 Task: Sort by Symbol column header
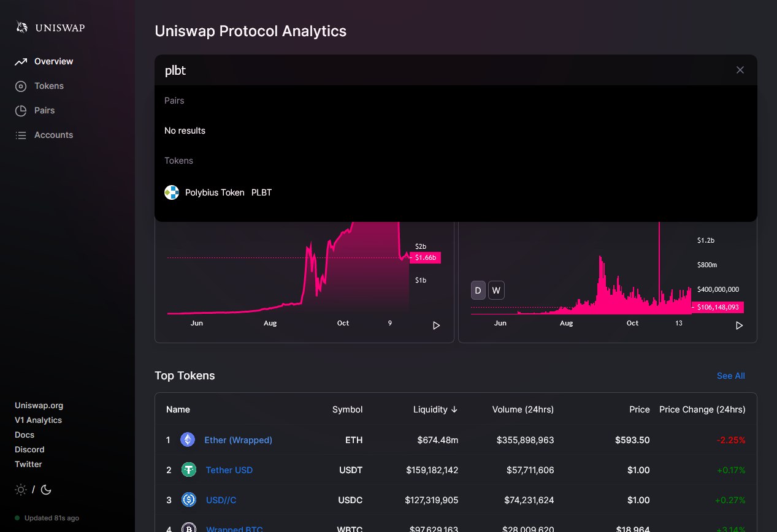coord(347,409)
